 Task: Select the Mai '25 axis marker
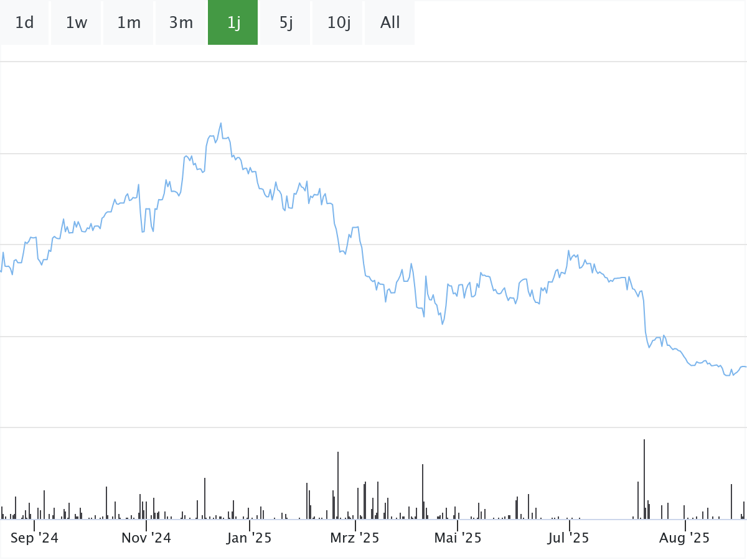click(x=458, y=538)
